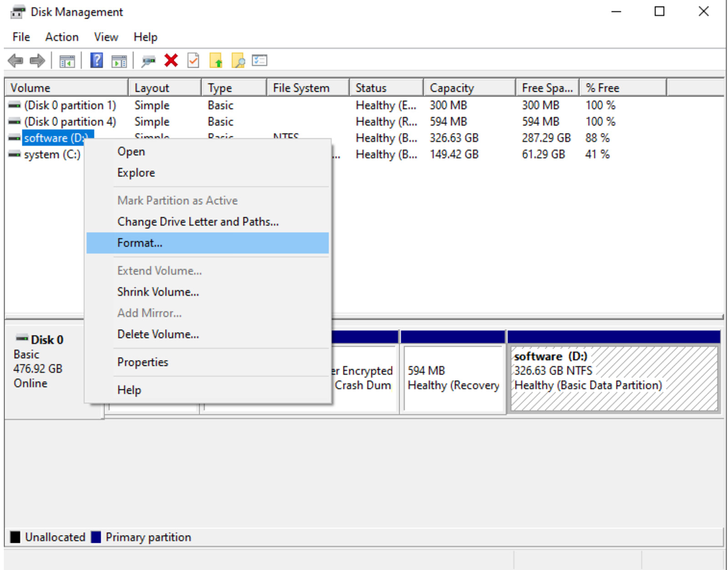
Task: Sort by the Status column header
Action: (386, 88)
